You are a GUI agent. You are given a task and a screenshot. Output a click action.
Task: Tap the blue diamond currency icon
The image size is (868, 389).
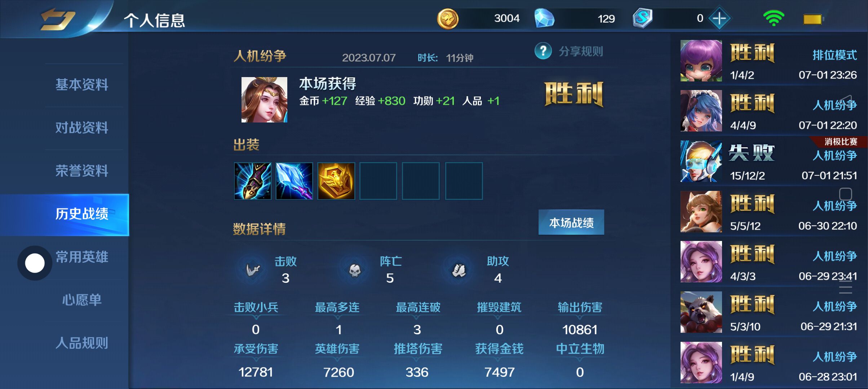point(544,18)
